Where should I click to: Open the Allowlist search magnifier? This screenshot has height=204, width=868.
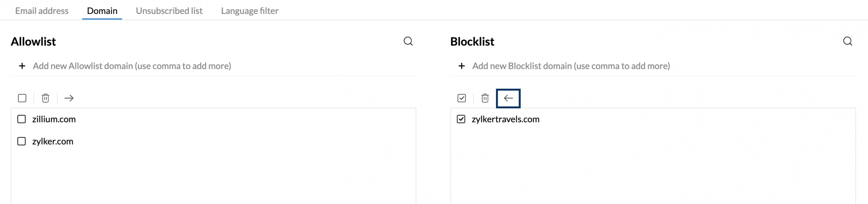click(x=408, y=41)
